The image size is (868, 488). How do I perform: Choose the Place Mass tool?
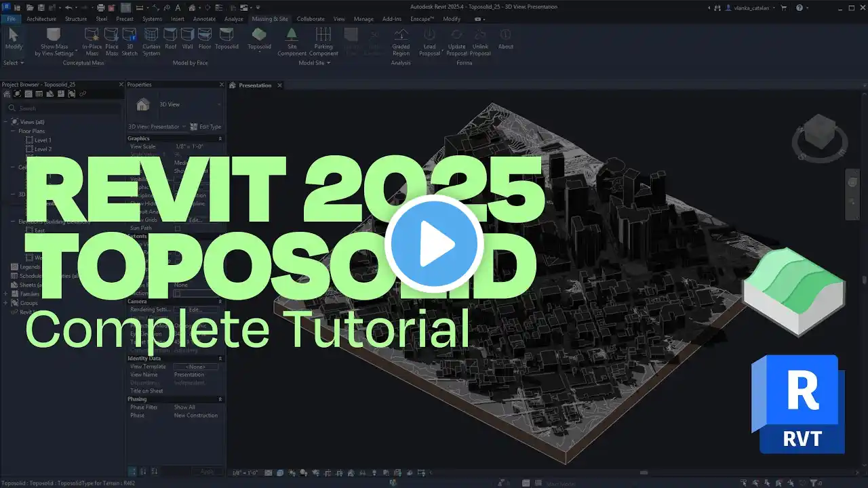[x=111, y=41]
